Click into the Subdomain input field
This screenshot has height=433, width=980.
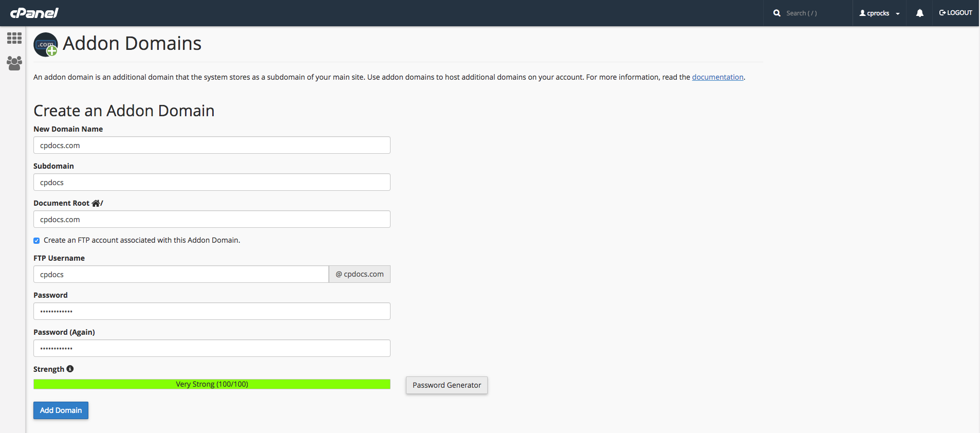(212, 182)
